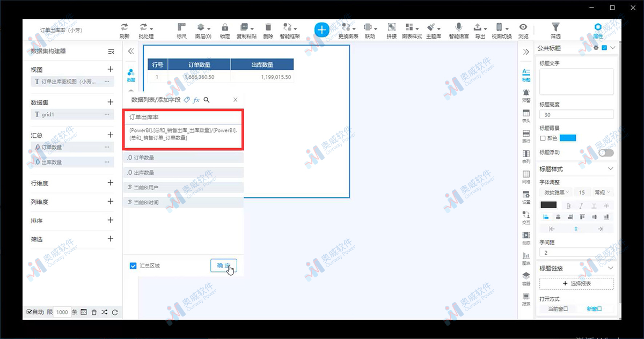Switch to the 标题 title tab
The width and height of the screenshot is (644, 339).
tap(526, 76)
